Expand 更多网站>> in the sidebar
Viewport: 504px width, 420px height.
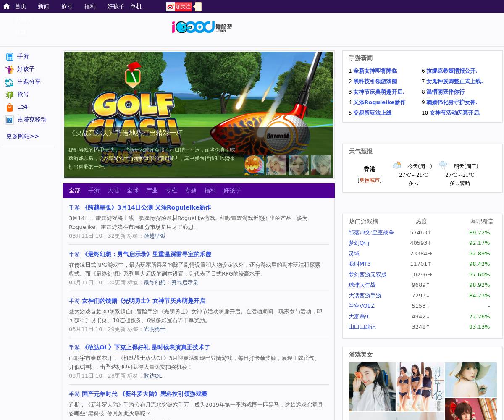point(23,136)
